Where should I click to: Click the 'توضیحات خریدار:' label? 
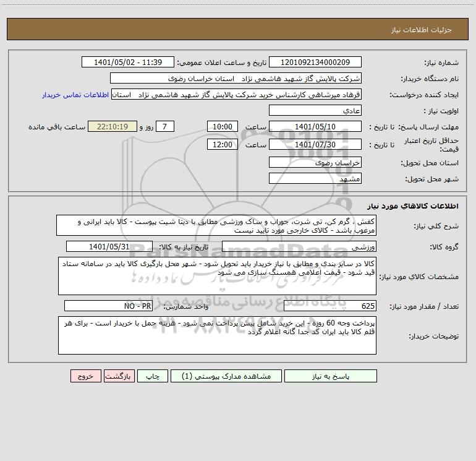[x=434, y=336]
